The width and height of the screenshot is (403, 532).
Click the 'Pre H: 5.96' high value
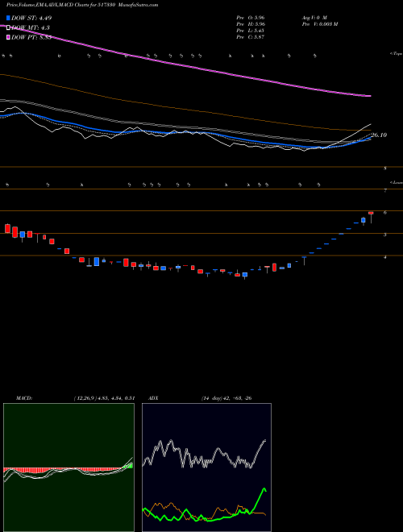tap(251, 24)
